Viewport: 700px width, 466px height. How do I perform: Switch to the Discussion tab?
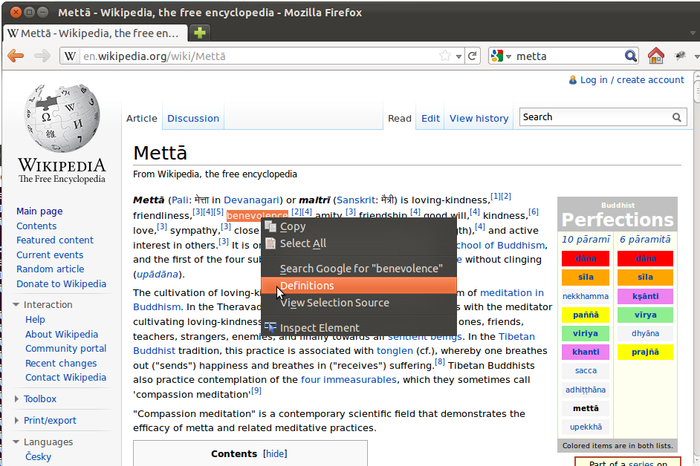[x=193, y=118]
